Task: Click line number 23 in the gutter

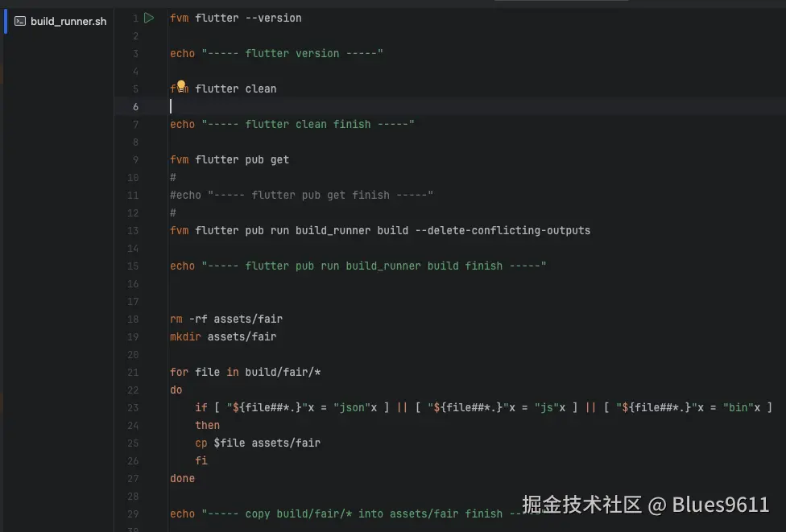Action: pyautogui.click(x=133, y=407)
